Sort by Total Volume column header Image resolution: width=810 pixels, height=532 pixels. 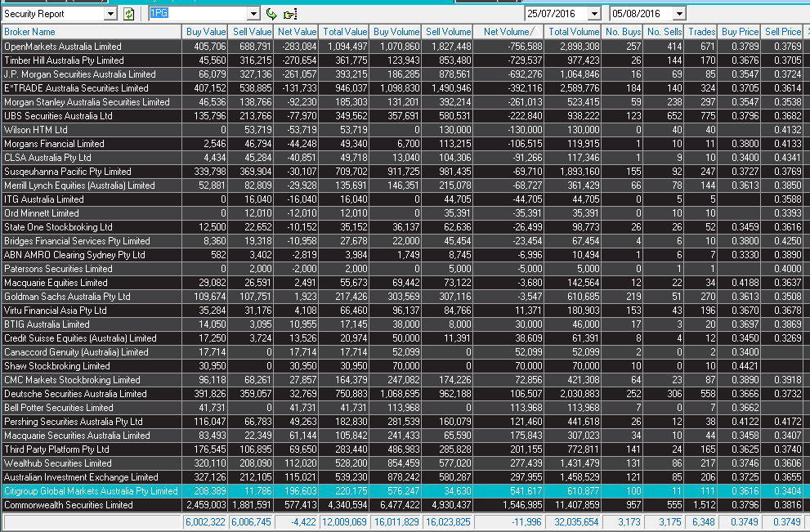coord(573,32)
